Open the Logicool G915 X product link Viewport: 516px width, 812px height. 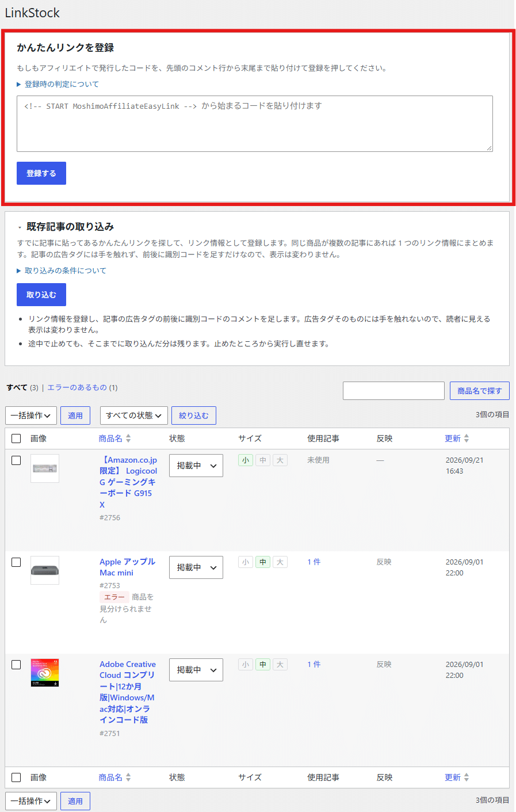point(128,482)
